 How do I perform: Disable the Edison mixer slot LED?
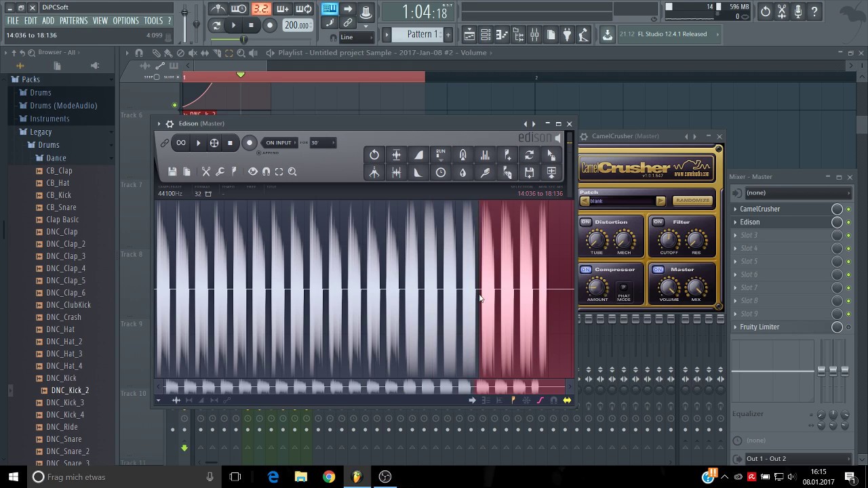point(848,222)
